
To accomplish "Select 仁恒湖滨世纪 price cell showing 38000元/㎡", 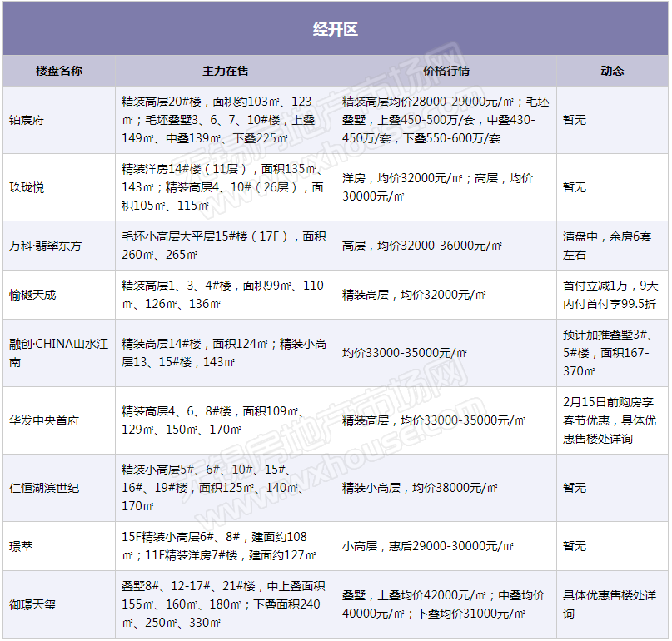I will click(420, 488).
